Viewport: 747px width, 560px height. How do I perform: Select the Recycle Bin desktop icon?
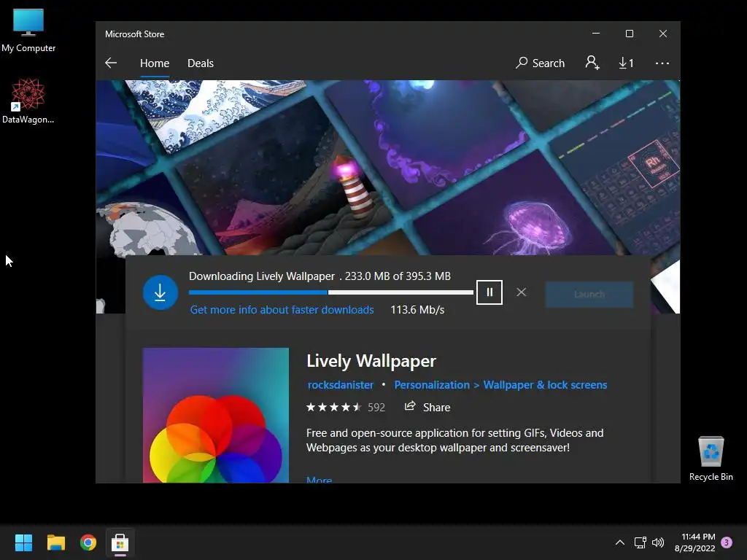pyautogui.click(x=711, y=459)
